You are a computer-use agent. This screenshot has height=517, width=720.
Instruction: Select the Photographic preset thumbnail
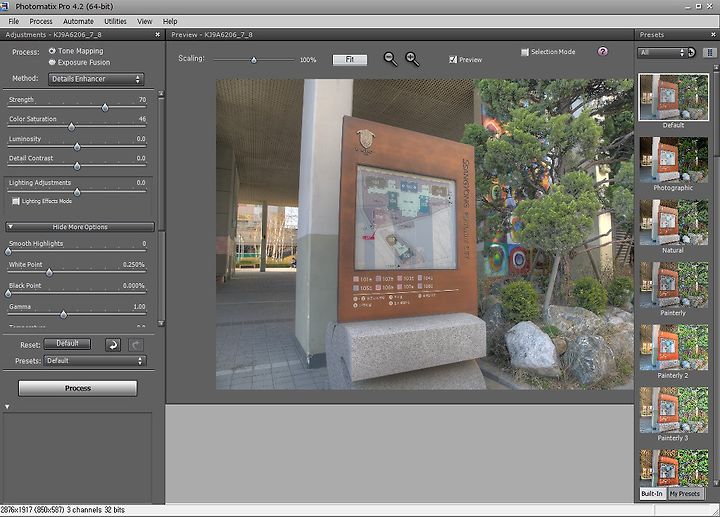(674, 160)
